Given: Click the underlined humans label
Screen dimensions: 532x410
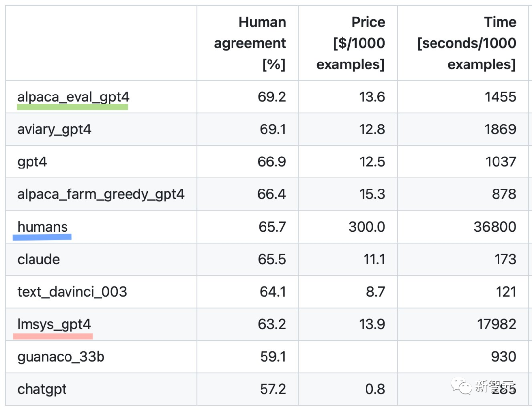Looking at the screenshot, I should [42, 227].
